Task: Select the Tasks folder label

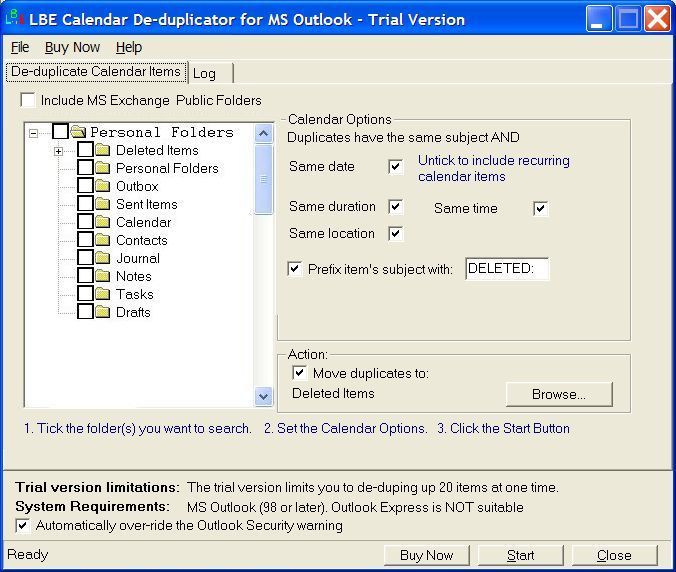Action: click(135, 294)
